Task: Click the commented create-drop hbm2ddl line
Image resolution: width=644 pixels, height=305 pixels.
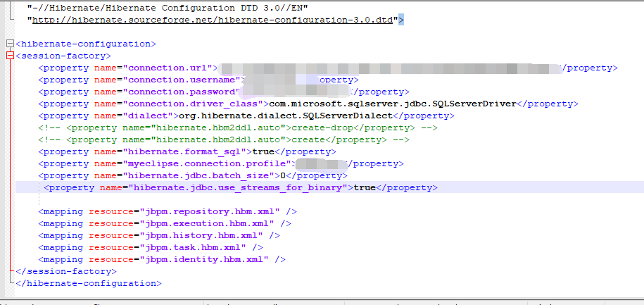Action: point(238,127)
